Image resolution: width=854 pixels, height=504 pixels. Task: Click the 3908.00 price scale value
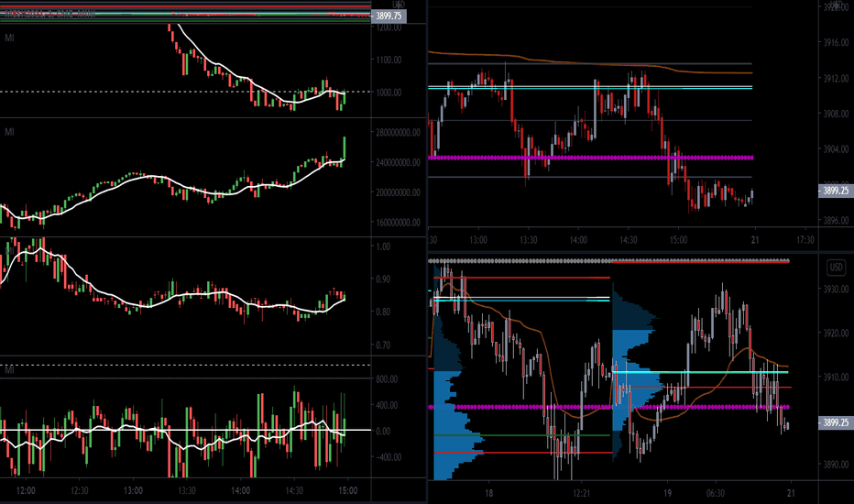point(836,114)
